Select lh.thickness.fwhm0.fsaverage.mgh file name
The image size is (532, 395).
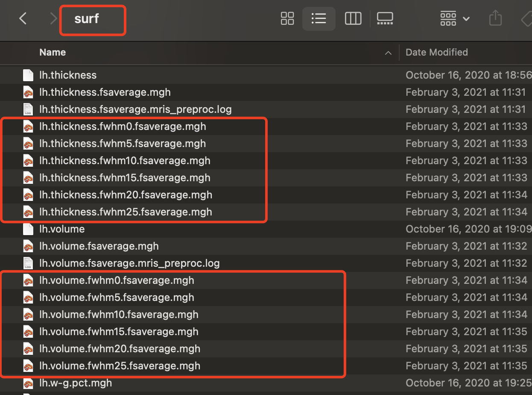[x=123, y=127]
